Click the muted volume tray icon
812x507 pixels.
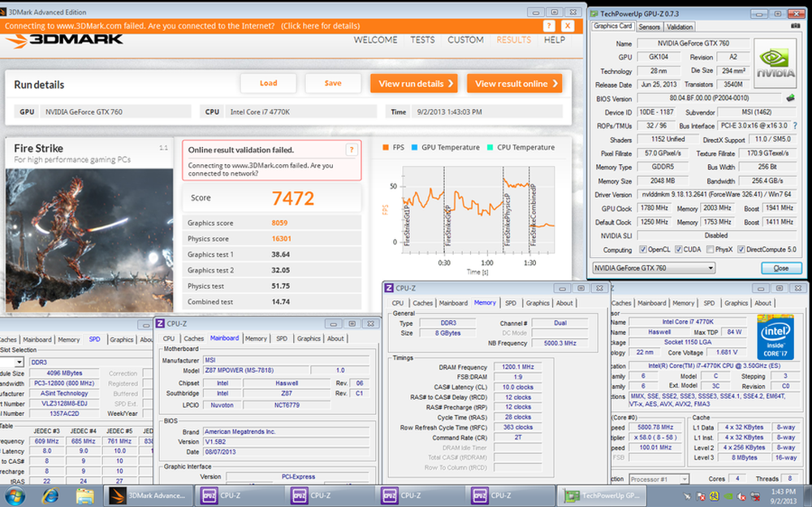click(x=741, y=496)
